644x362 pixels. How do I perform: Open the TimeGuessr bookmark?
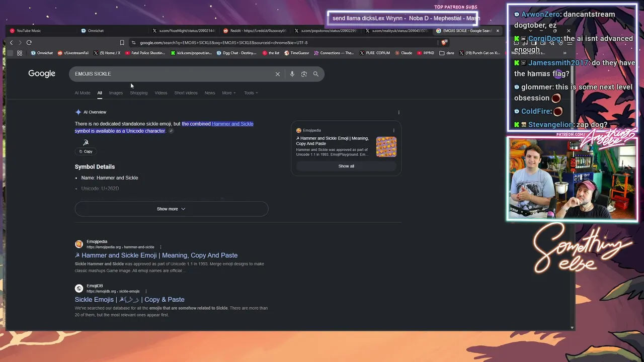[296, 53]
